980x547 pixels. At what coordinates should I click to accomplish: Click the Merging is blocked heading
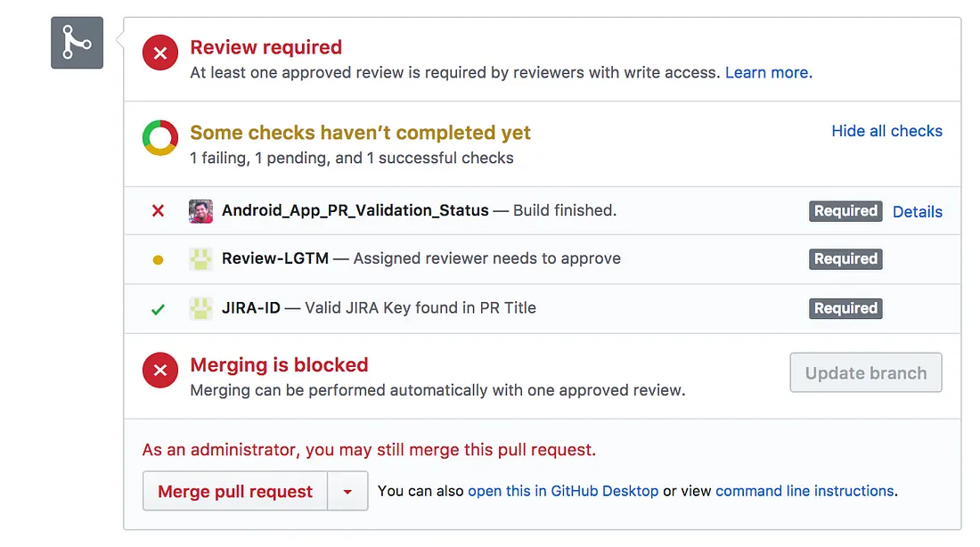click(279, 364)
